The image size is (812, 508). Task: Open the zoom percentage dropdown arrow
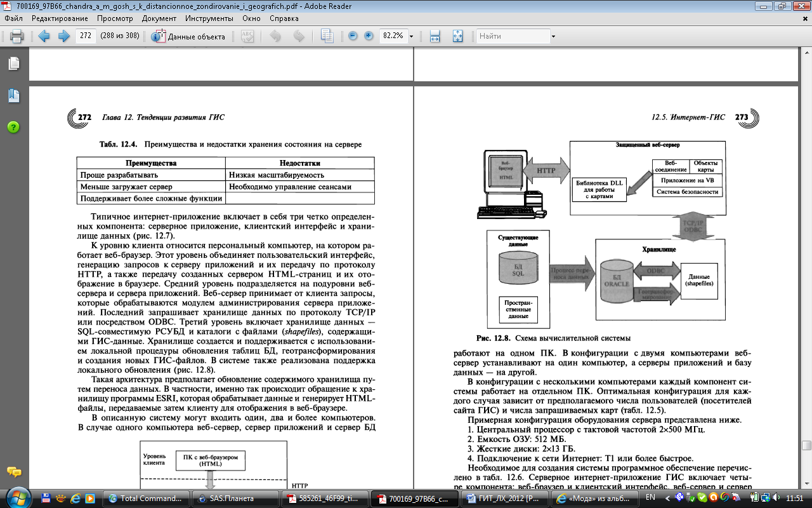click(412, 36)
